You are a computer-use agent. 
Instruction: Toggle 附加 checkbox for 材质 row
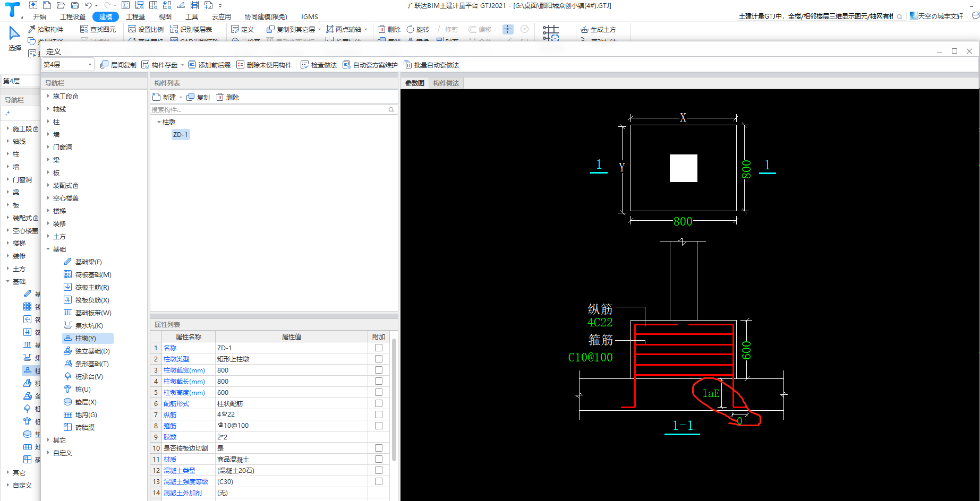coord(379,459)
